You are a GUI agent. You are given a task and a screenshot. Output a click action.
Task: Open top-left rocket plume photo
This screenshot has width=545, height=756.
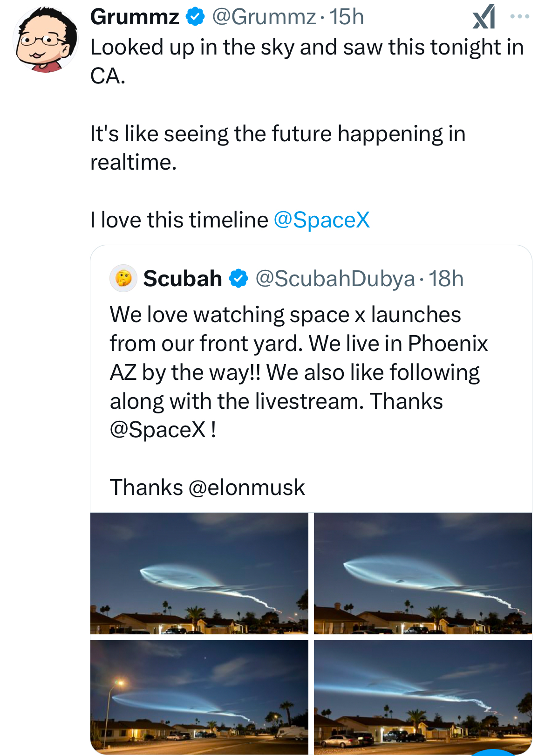click(x=199, y=573)
